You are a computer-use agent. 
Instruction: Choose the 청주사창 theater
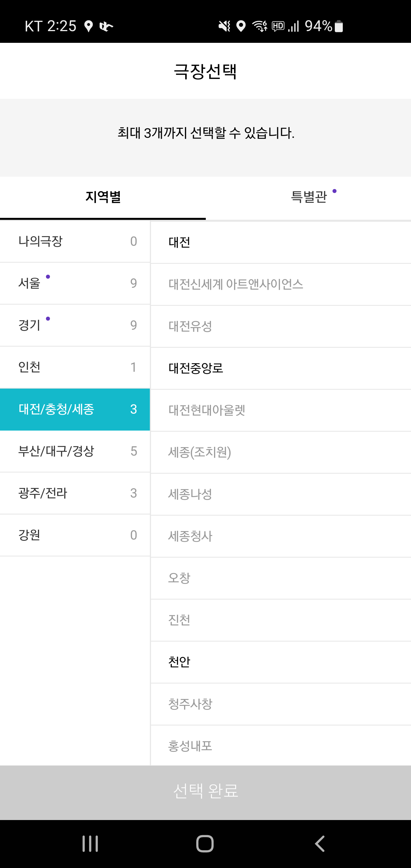click(x=280, y=704)
